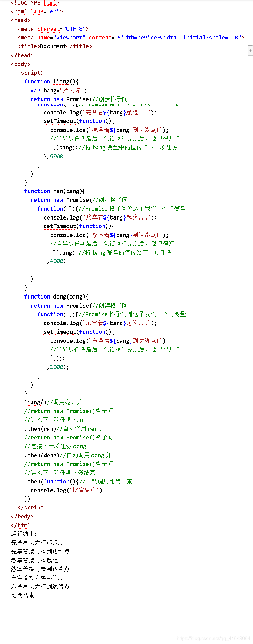The image size is (253, 644).
Task: Click console.log line '亮拿着${bang}到达终点!'
Action: 110,130
